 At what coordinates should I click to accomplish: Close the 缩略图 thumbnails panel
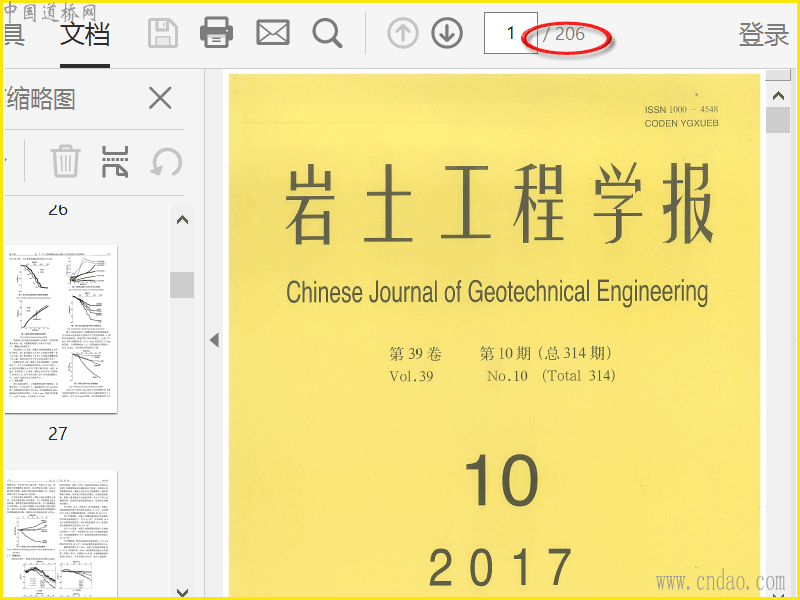[160, 98]
